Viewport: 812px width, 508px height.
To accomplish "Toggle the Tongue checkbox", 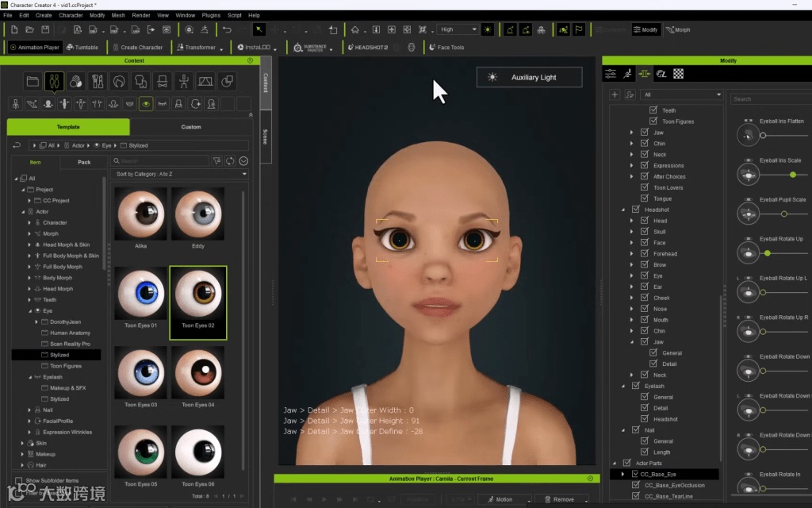I will [644, 198].
